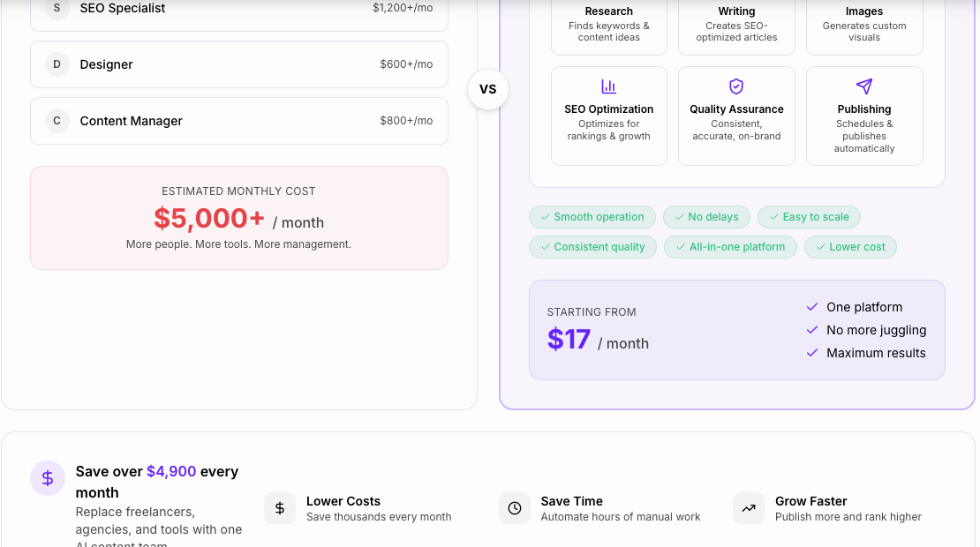
Task: Click the $800+/mo price
Action: (406, 121)
